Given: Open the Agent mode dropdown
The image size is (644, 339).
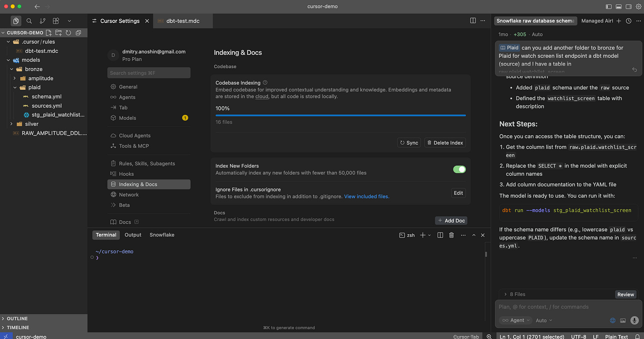Looking at the screenshot, I should (x=515, y=320).
